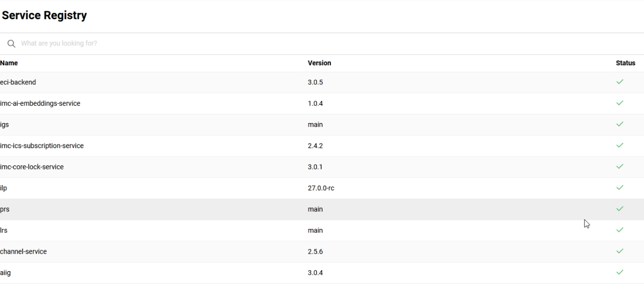Click status checkmark for imc-ics-subscription-service
644x284 pixels.
(620, 145)
